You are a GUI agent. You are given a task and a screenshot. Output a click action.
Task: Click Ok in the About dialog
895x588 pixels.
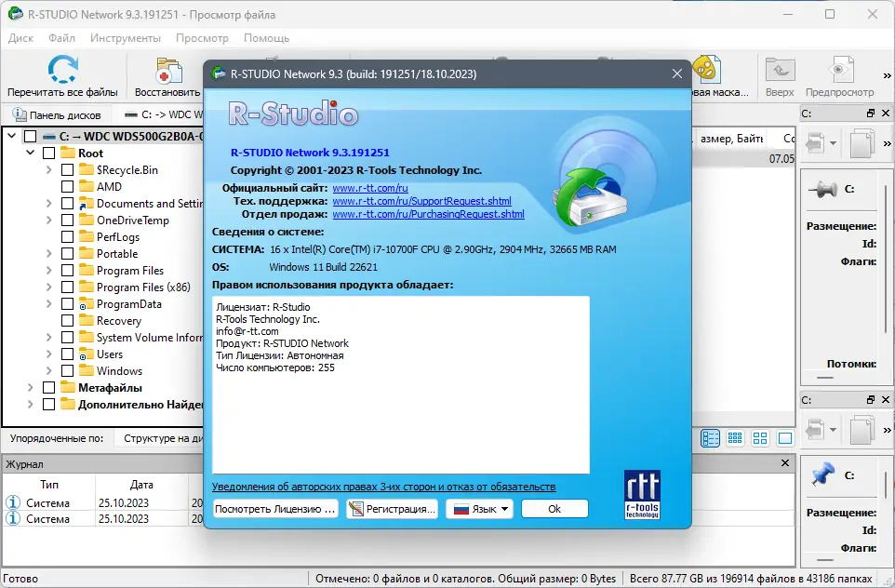point(554,509)
